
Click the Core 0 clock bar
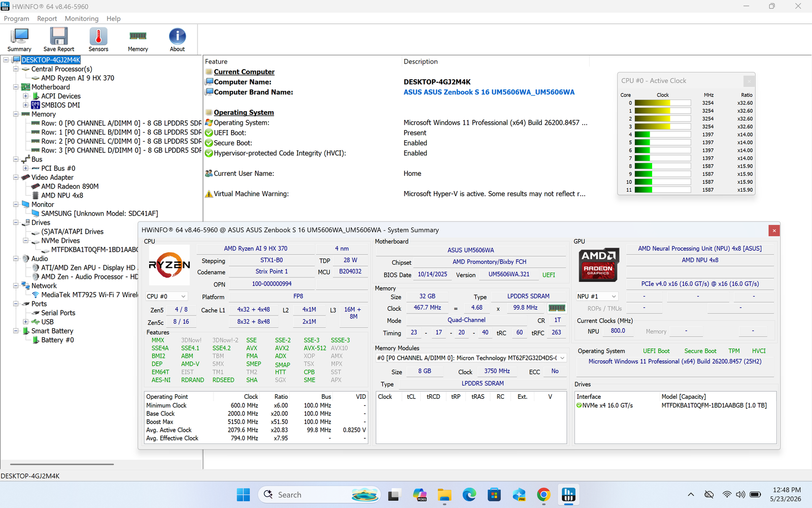pyautogui.click(x=662, y=103)
